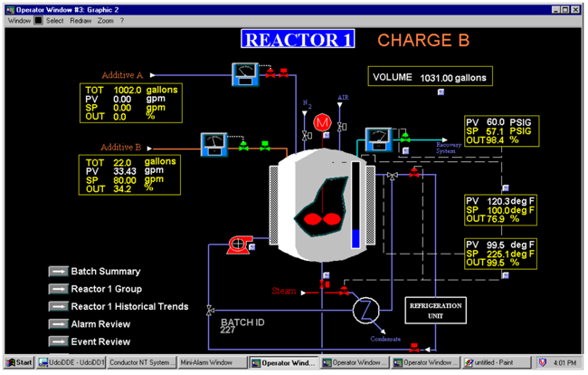Viewport: 588px width, 375px height.
Task: Click the Batch Summary arrow button
Action: click(59, 272)
